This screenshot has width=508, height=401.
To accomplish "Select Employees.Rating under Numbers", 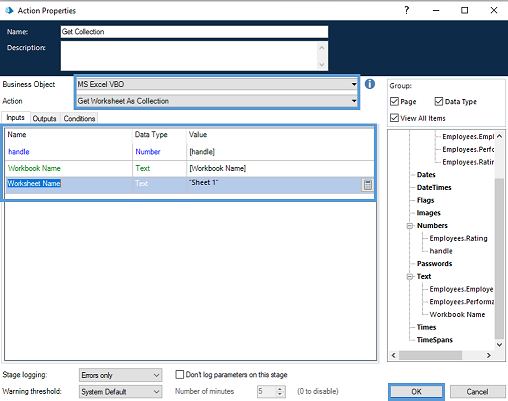I will click(458, 238).
